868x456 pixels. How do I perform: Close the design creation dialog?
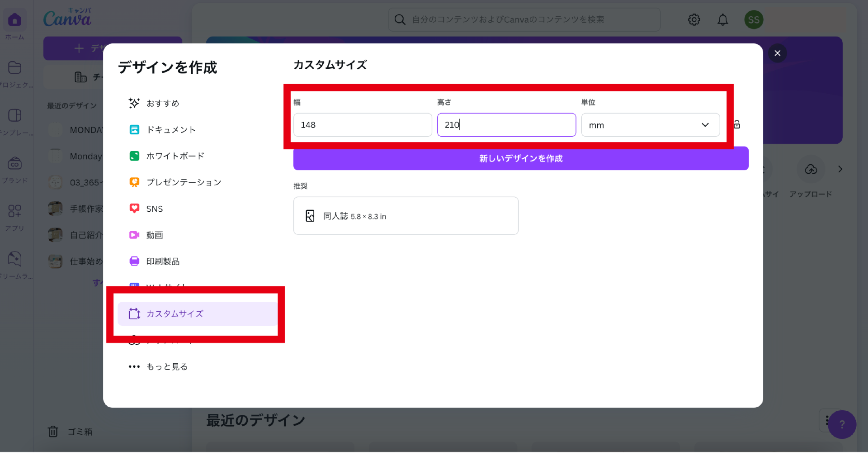click(777, 53)
